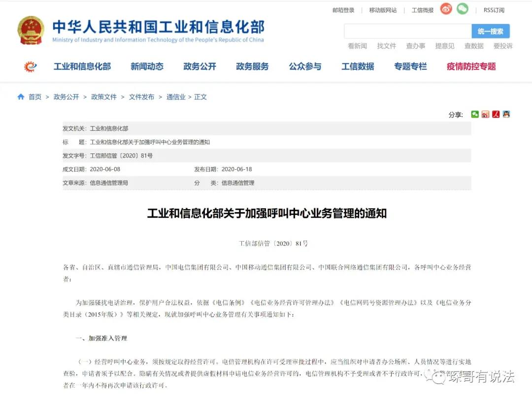Focus the search input field
Image resolution: width=532 pixels, height=400 pixels.
pos(408,31)
